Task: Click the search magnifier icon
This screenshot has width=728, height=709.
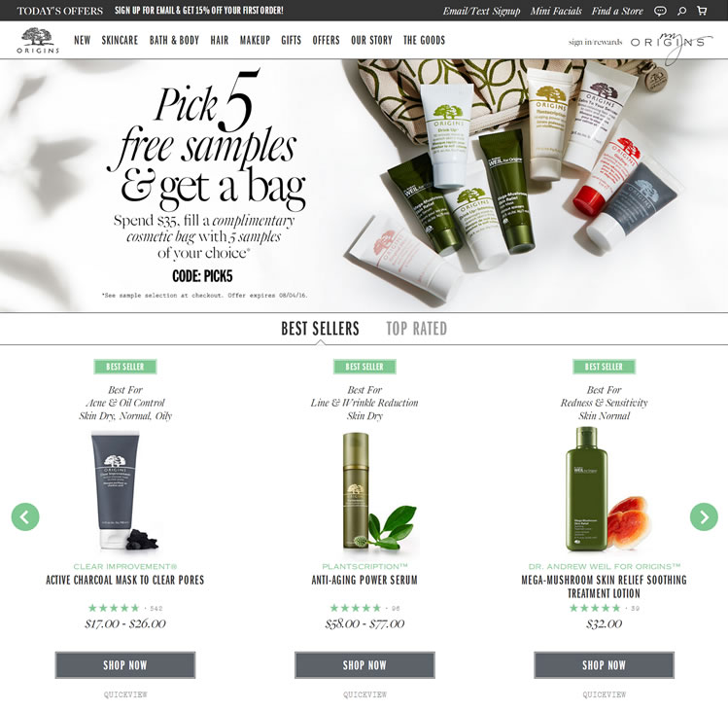Action: 681,11
